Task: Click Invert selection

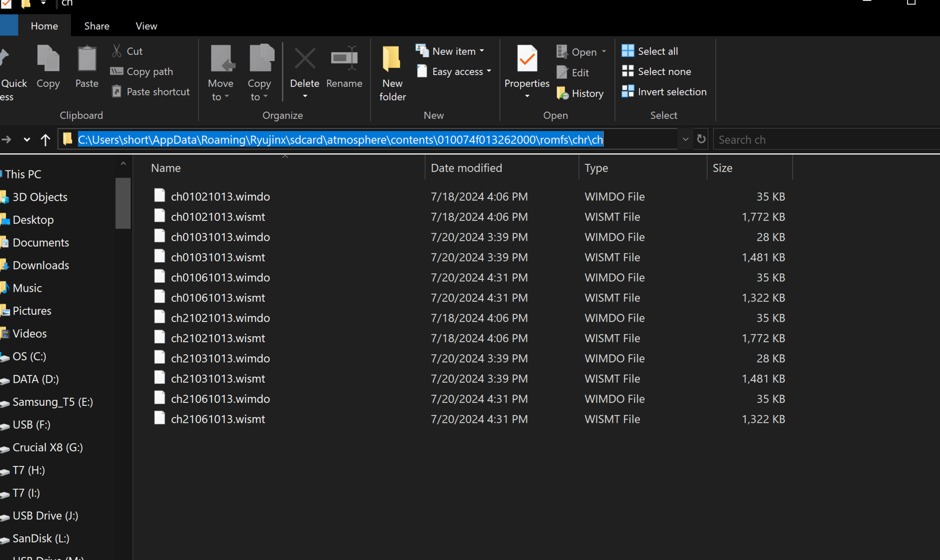Action: click(664, 92)
